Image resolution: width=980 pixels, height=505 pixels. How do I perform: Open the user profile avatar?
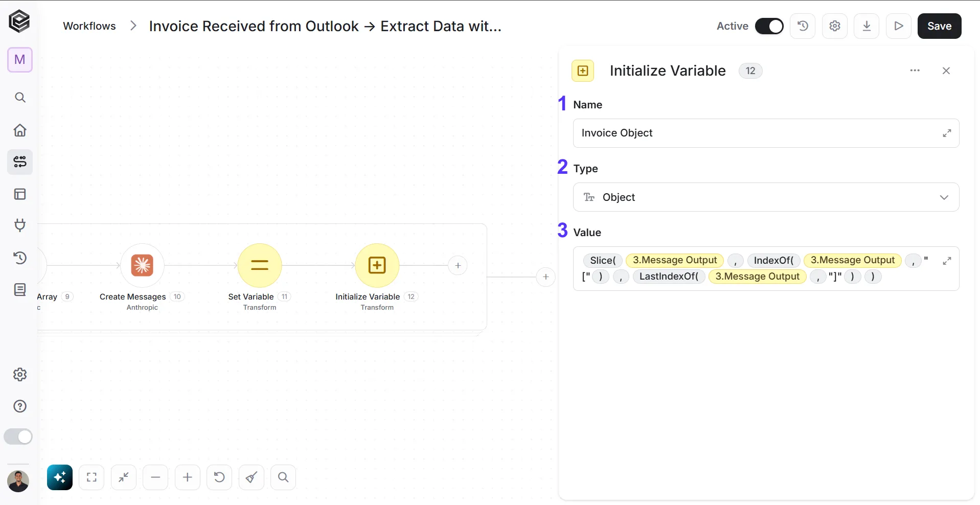click(18, 481)
